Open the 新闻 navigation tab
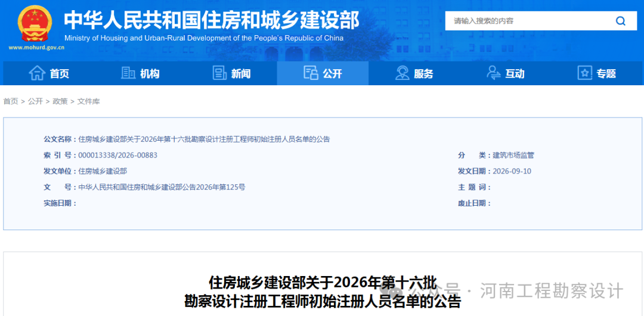 pyautogui.click(x=231, y=73)
